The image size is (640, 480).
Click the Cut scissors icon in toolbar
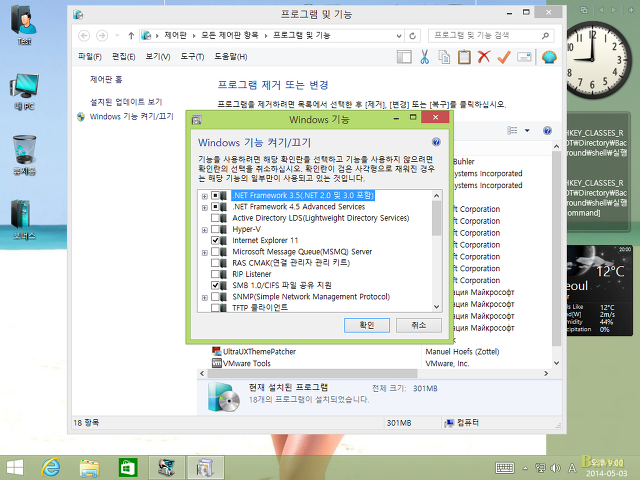pyautogui.click(x=424, y=57)
